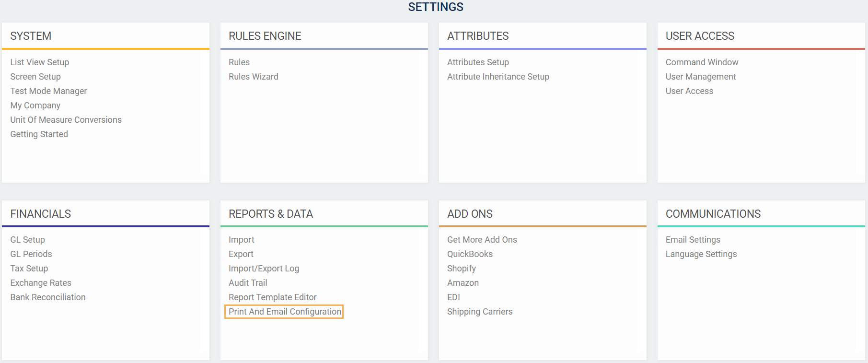The height and width of the screenshot is (363, 868).
Task: Open Unit Of Measure Conversions
Action: [x=66, y=120]
